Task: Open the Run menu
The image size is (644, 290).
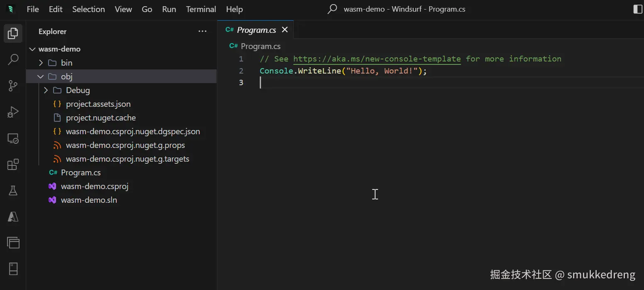Action: pyautogui.click(x=169, y=9)
